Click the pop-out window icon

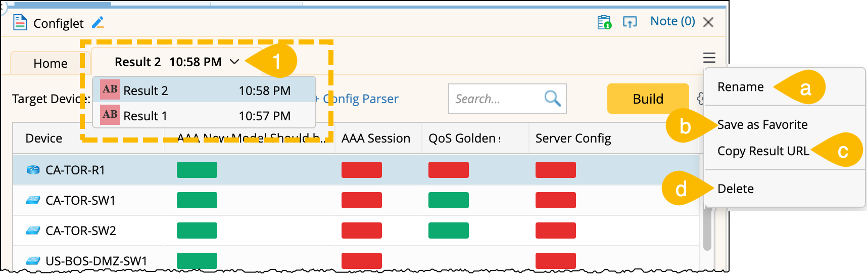pos(630,22)
